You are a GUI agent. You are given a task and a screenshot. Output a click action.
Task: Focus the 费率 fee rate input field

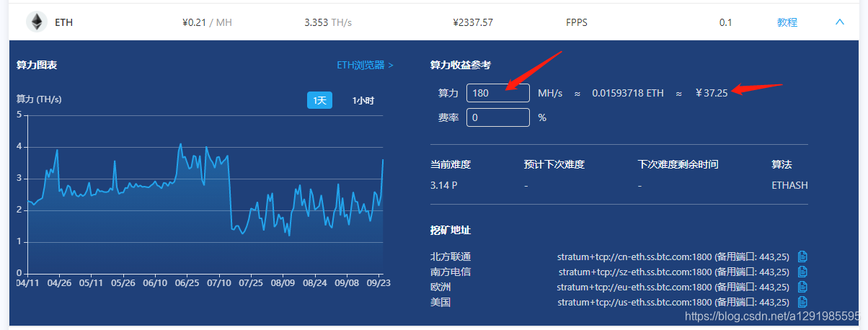[x=498, y=117]
